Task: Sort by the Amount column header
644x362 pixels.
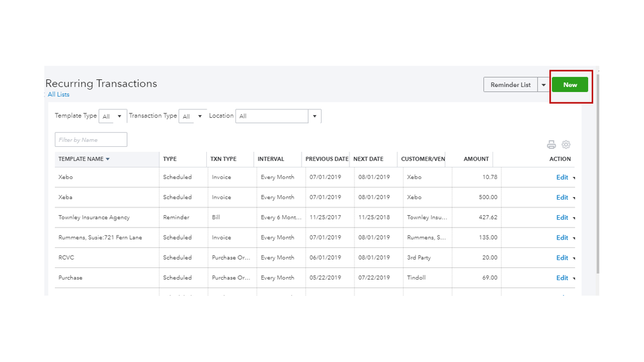Action: tap(476, 159)
